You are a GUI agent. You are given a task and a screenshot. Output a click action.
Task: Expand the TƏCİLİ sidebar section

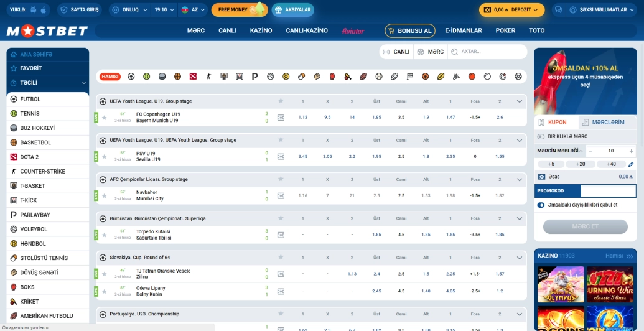coord(48,83)
